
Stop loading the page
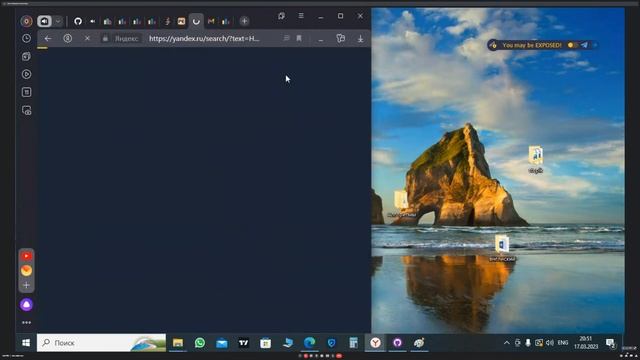87,38
